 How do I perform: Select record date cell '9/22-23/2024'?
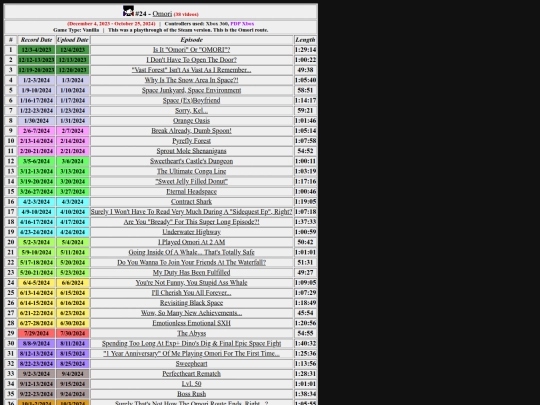click(37, 394)
